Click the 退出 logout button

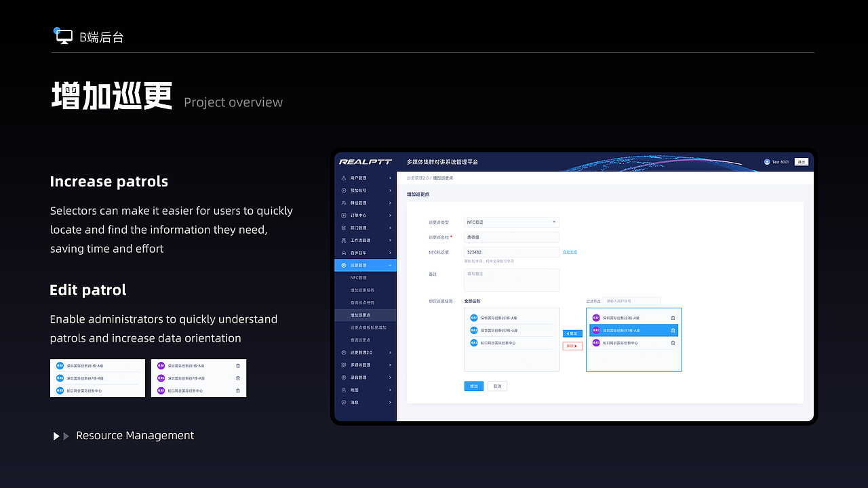pos(802,162)
